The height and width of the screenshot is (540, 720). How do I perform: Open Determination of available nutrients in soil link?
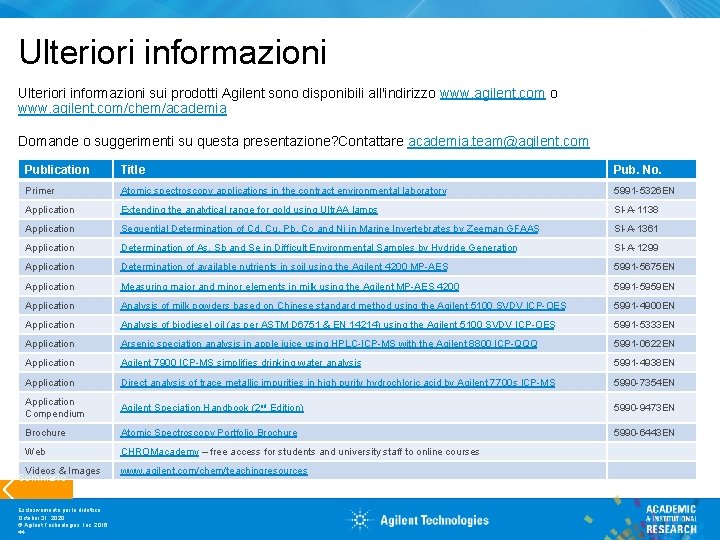click(284, 267)
